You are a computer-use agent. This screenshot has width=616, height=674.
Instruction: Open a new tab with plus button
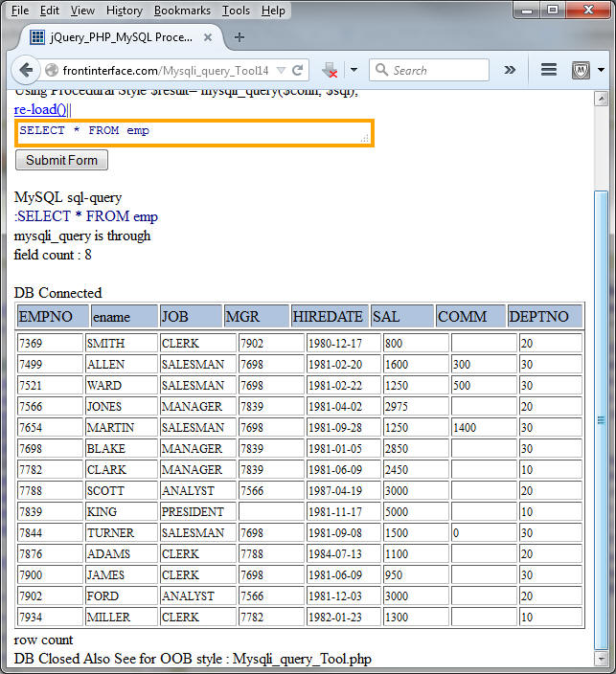tap(240, 37)
